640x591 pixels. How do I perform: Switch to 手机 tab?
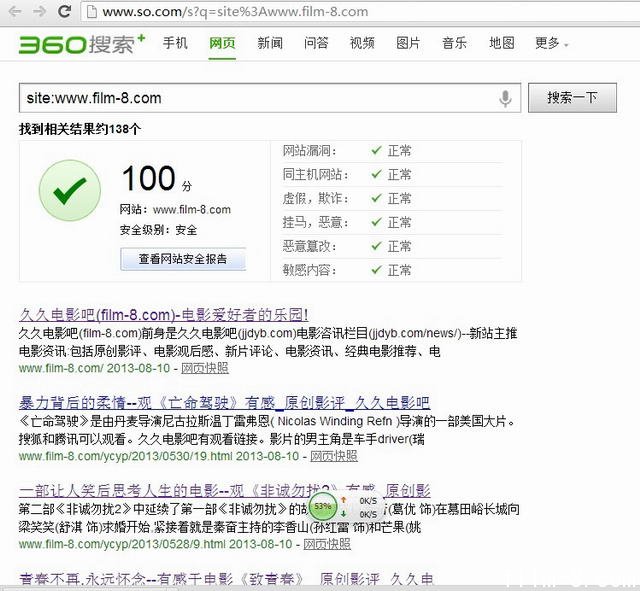(175, 43)
